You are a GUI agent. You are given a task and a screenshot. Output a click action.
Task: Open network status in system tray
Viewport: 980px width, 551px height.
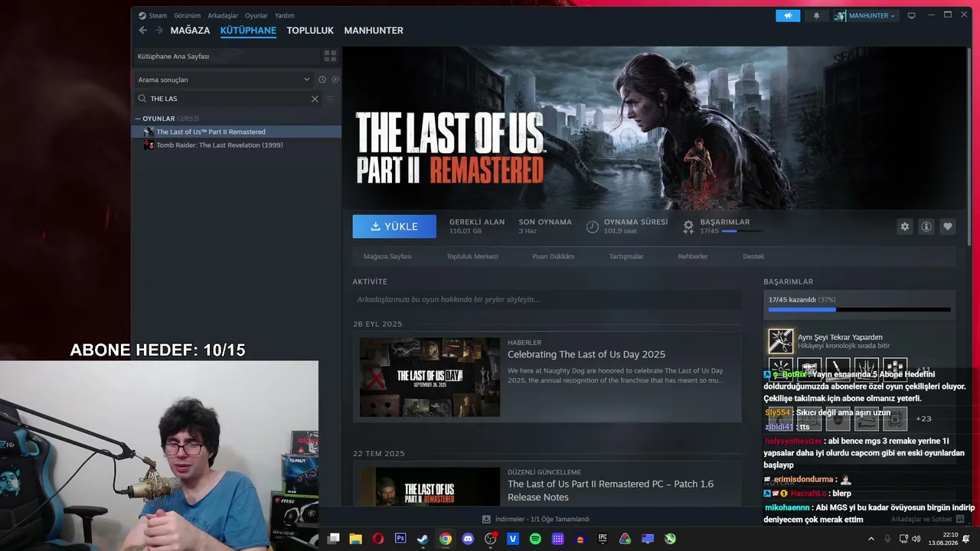[x=903, y=539]
